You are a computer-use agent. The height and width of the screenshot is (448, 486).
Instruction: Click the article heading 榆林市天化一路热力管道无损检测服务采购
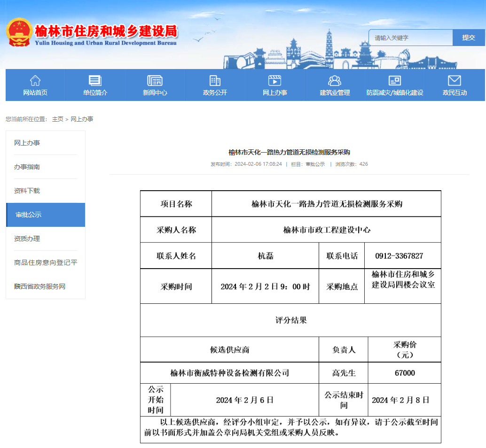pos(289,152)
